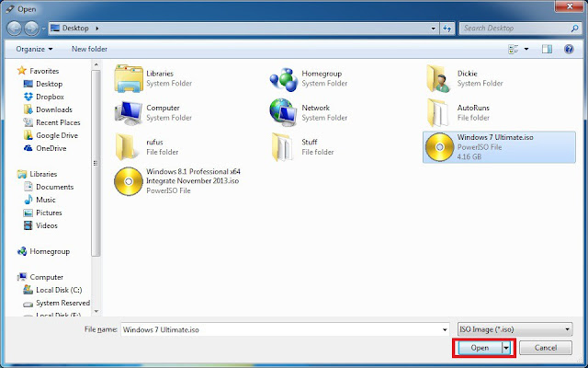Click the Forward navigation arrow
This screenshot has width=588, height=368.
coord(31,29)
